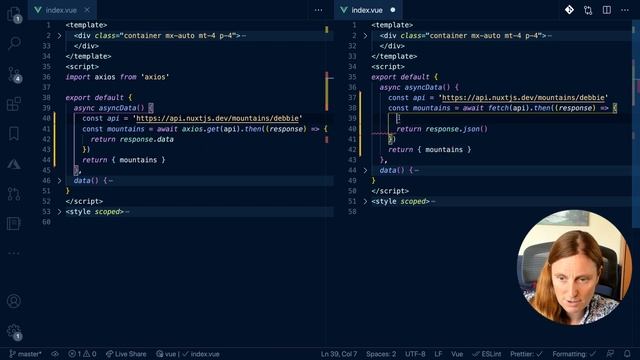Click the Prettier status bar item
Viewport: 640px width, 360px height.
pos(526,354)
